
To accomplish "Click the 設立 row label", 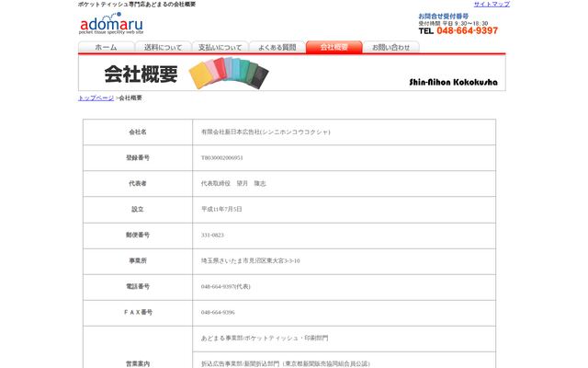I will click(x=138, y=210).
